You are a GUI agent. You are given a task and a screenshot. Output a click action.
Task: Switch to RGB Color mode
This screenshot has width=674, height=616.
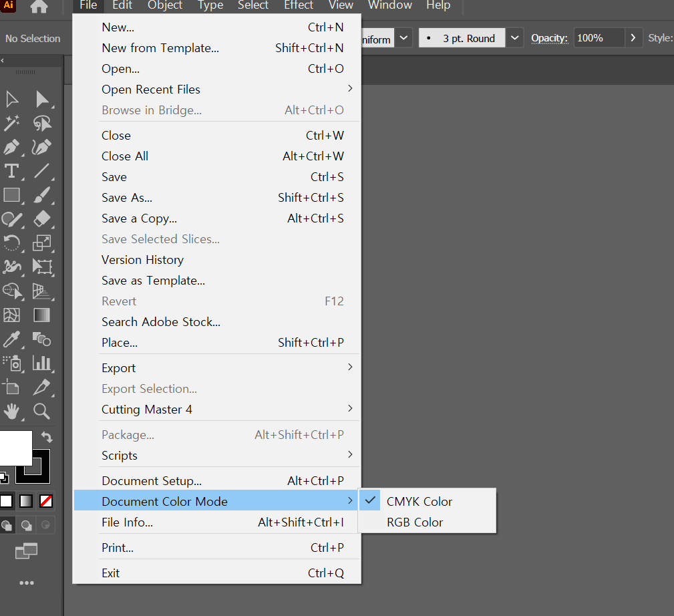click(428, 522)
